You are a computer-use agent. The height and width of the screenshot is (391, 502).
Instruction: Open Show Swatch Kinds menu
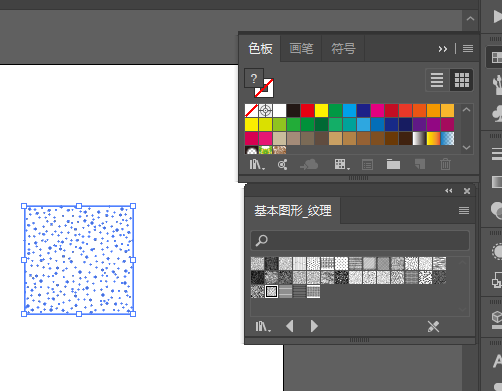(x=341, y=164)
